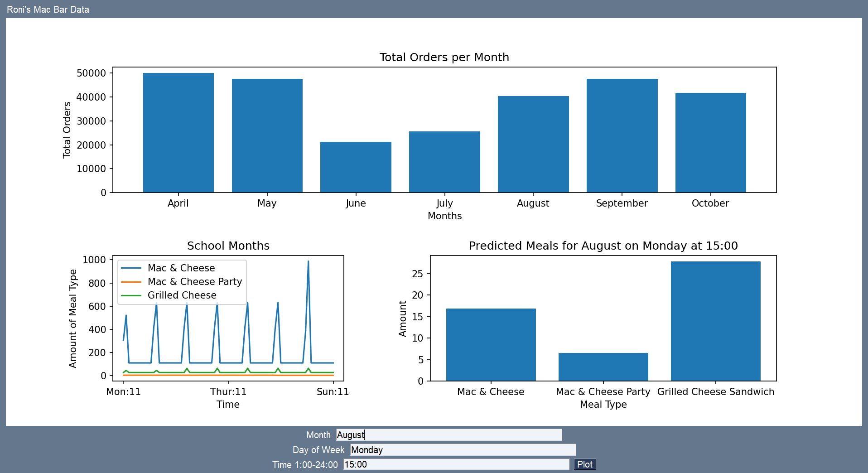
Task: Click the 'Grilled Cheese Sandwich' axis label
Action: pyautogui.click(x=716, y=392)
